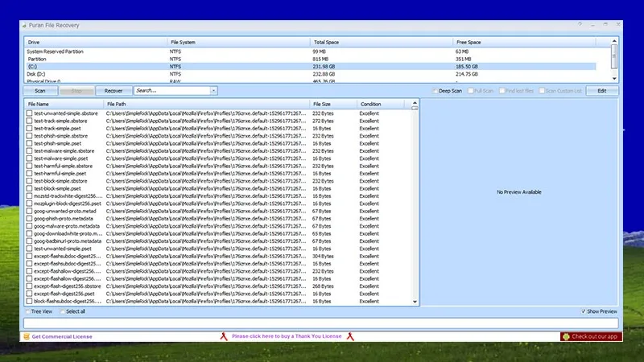Click the ribbon icon right of Thank You License
This screenshot has height=362, width=644.
350,336
